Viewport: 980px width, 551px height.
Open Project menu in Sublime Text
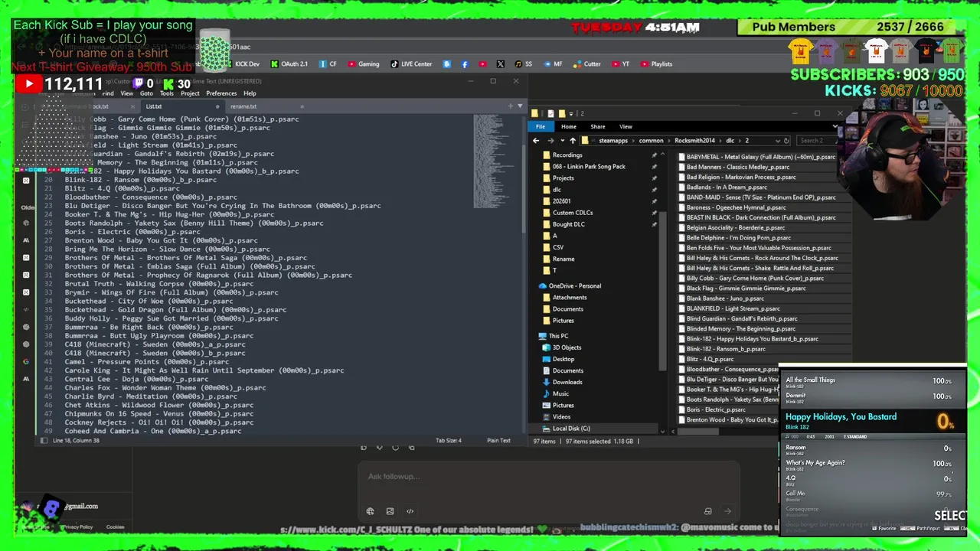coord(190,93)
